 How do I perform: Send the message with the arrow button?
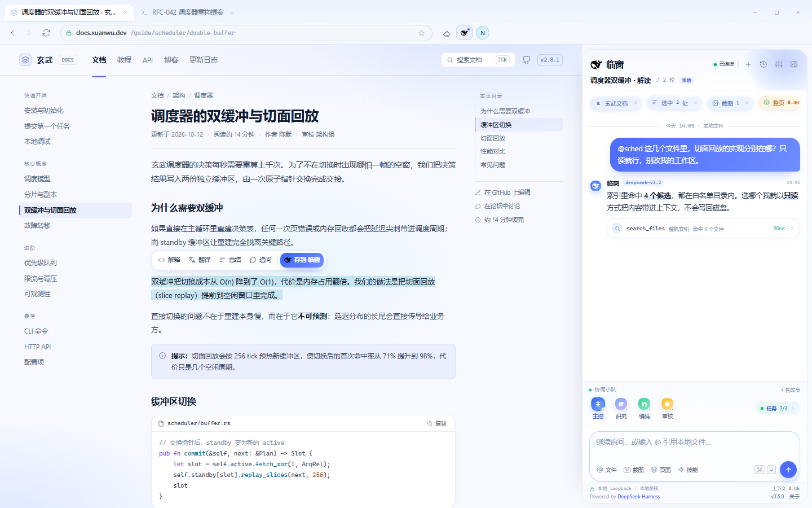[788, 470]
